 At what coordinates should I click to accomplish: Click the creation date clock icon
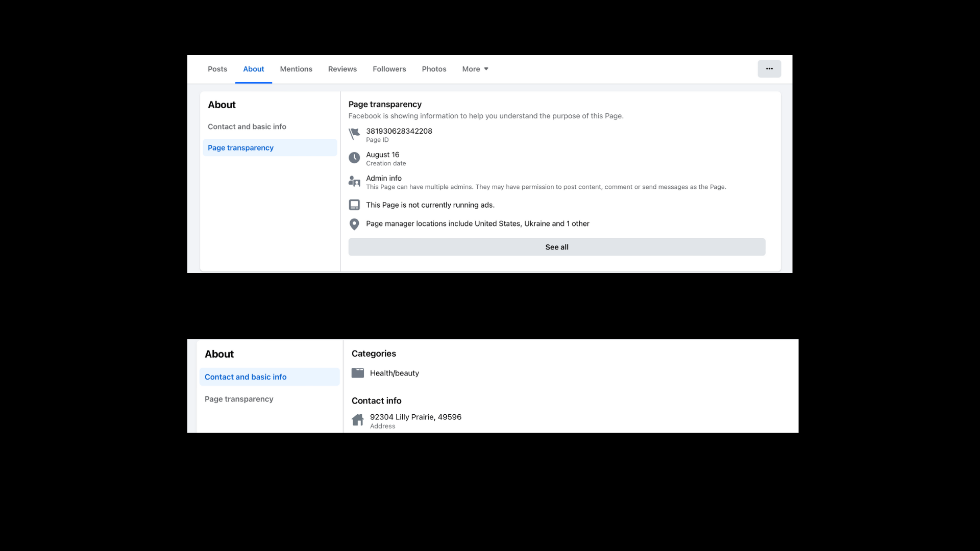coord(354,158)
